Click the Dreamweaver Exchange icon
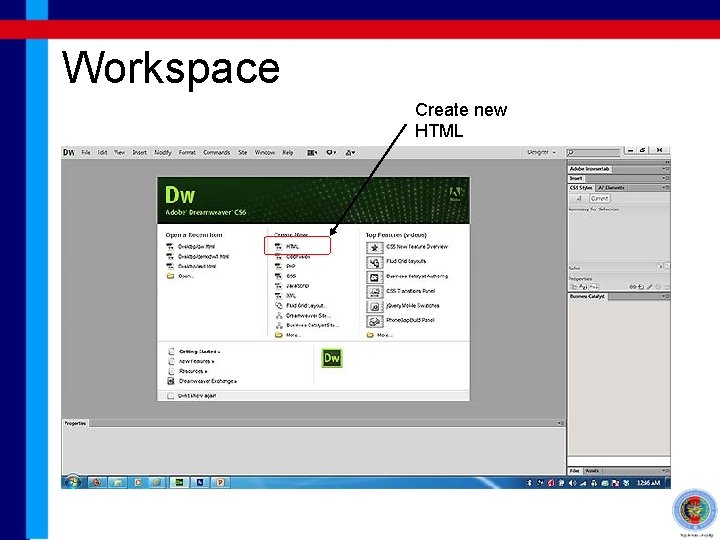Viewport: 720px width, 540px height. point(171,381)
